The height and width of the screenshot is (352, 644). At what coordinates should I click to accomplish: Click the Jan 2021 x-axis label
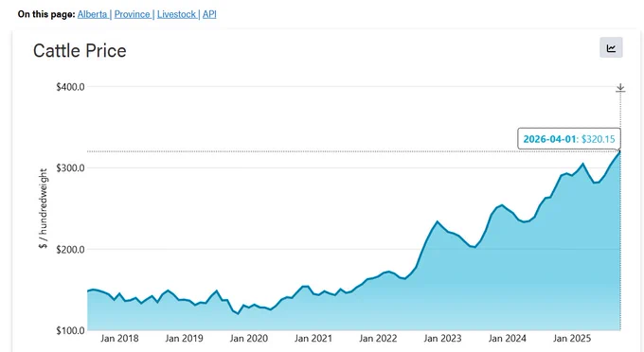click(x=313, y=339)
